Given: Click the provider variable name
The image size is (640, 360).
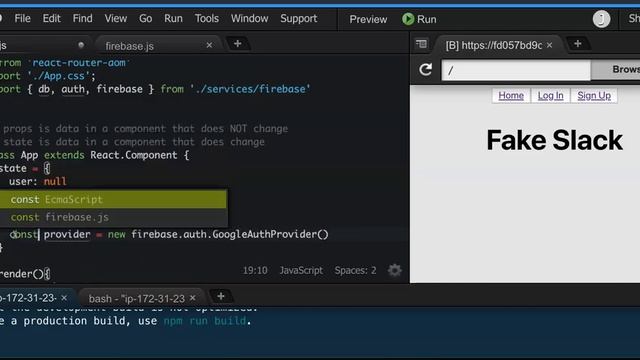Looking at the screenshot, I should point(67,234).
